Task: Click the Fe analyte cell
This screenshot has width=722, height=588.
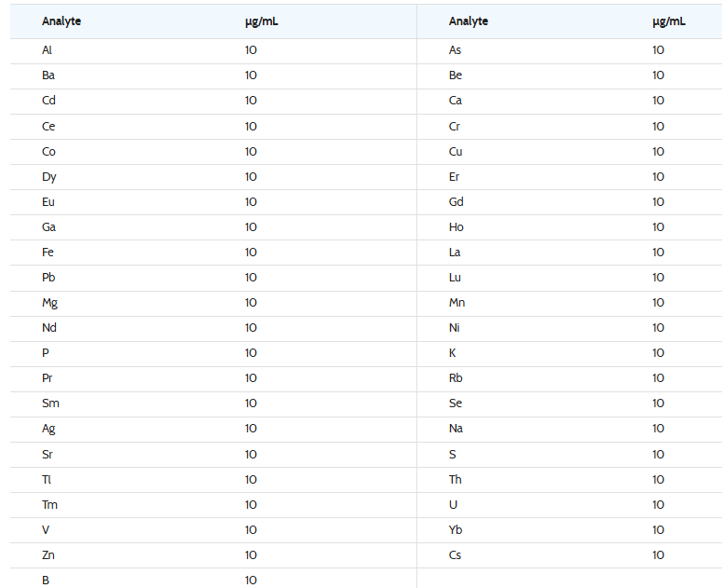Action: point(48,253)
